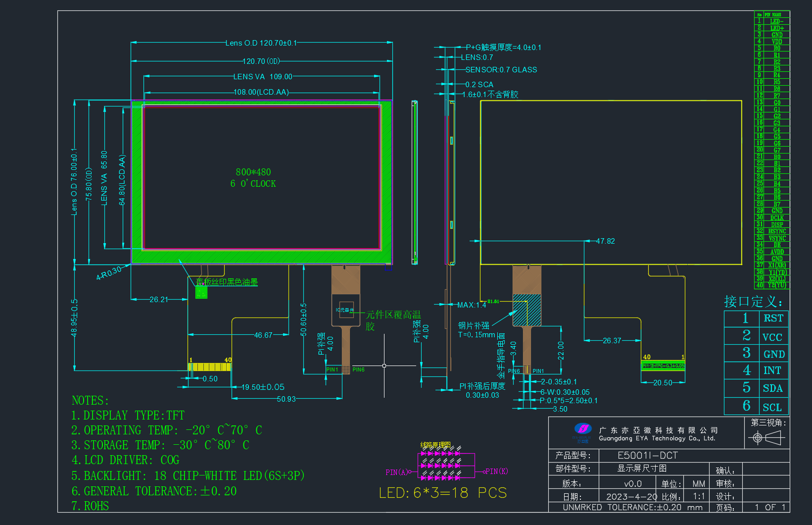Select the '50.93' dimension value
Image resolution: width=812 pixels, height=525 pixels.
click(x=287, y=399)
